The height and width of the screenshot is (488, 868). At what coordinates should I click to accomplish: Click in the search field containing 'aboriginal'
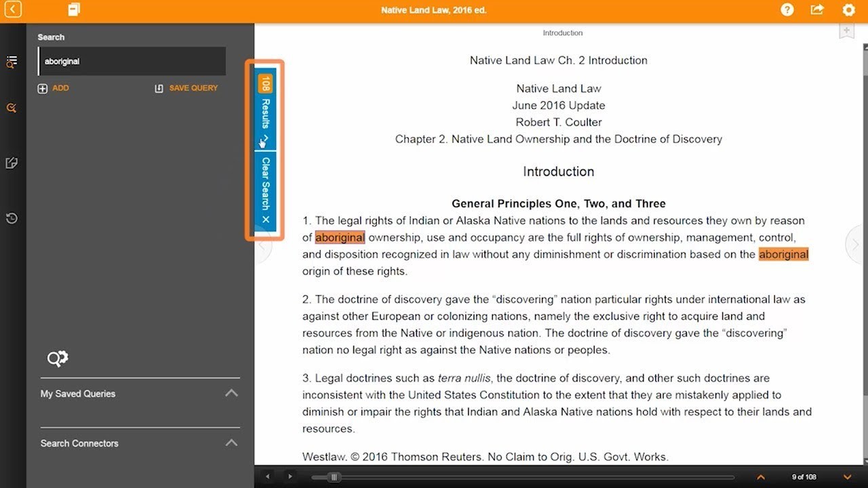132,62
